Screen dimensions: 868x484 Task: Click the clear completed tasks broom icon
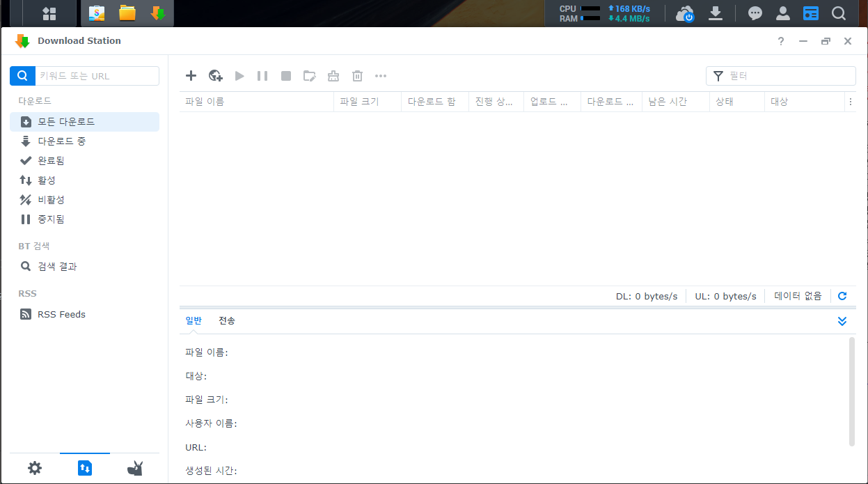tap(333, 76)
